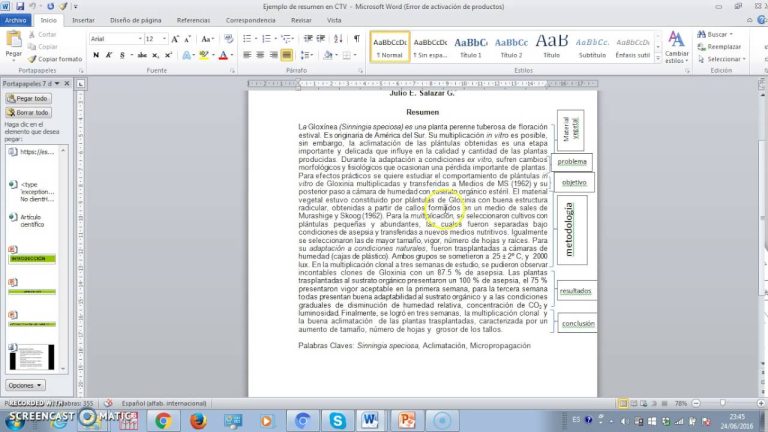Switch to Diseño de página tab

(136, 20)
